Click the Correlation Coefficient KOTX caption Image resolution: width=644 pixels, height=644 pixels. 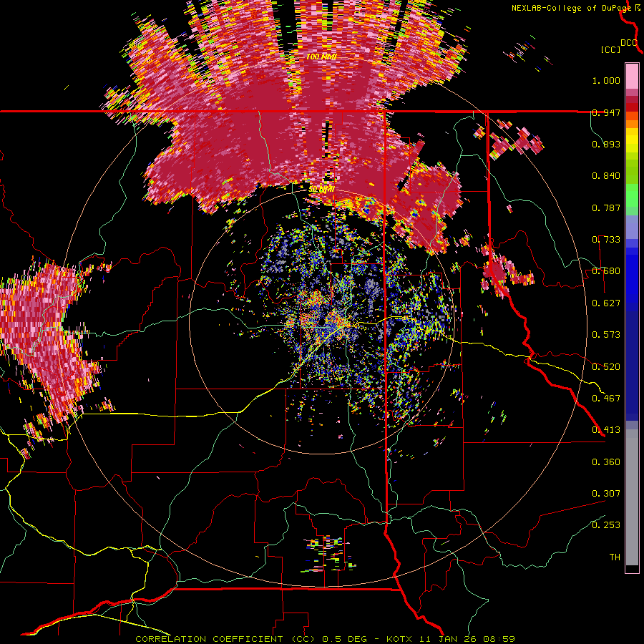[325, 639]
